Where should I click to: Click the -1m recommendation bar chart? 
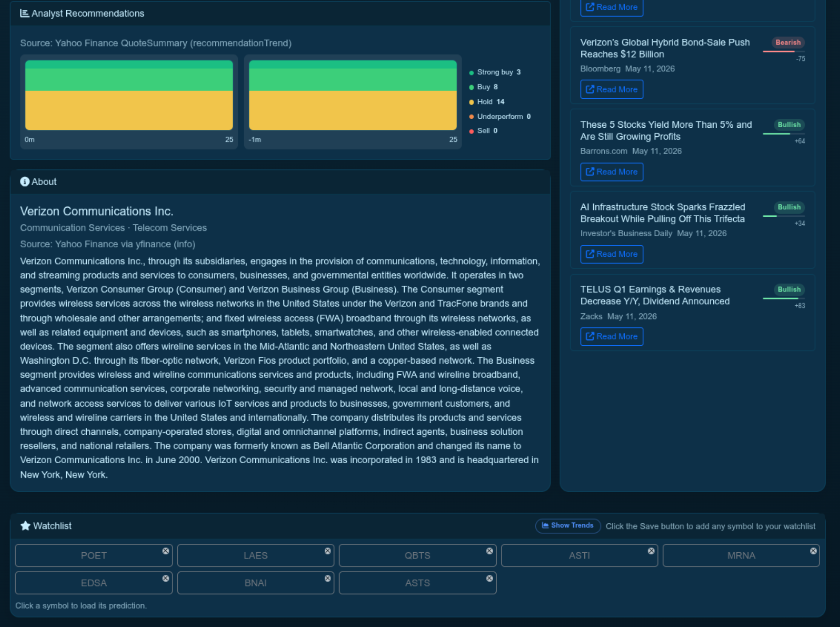pos(353,95)
